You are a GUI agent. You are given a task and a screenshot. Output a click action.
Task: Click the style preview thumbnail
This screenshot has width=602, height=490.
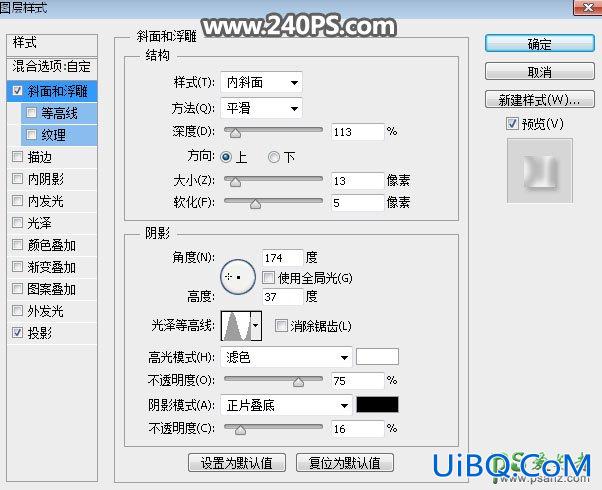539,171
